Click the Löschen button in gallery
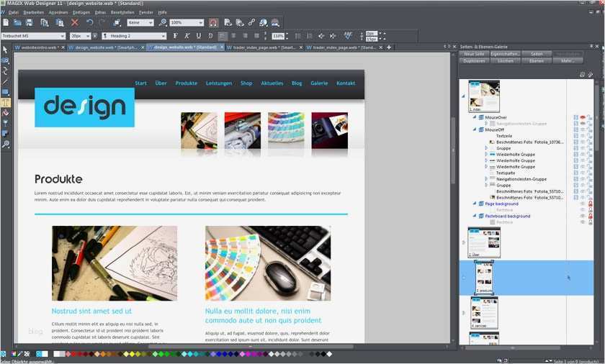Screen dimensions: 605x364 point(505,61)
